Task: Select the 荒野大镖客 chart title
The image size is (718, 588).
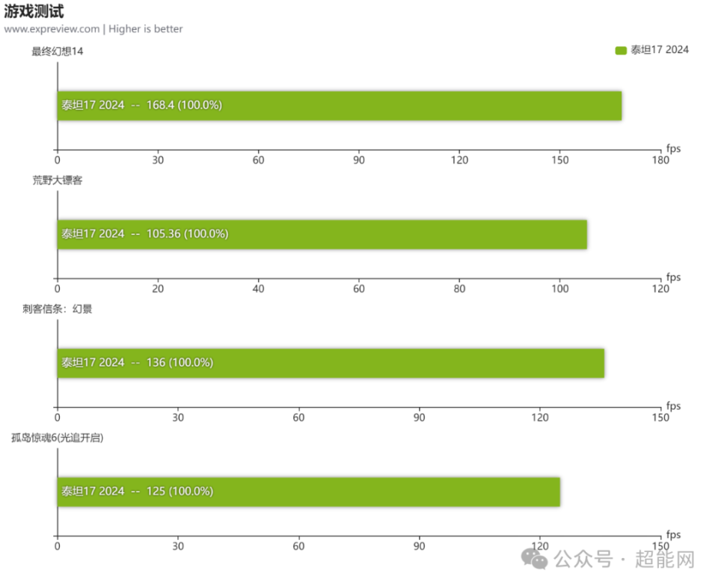Action: [57, 180]
